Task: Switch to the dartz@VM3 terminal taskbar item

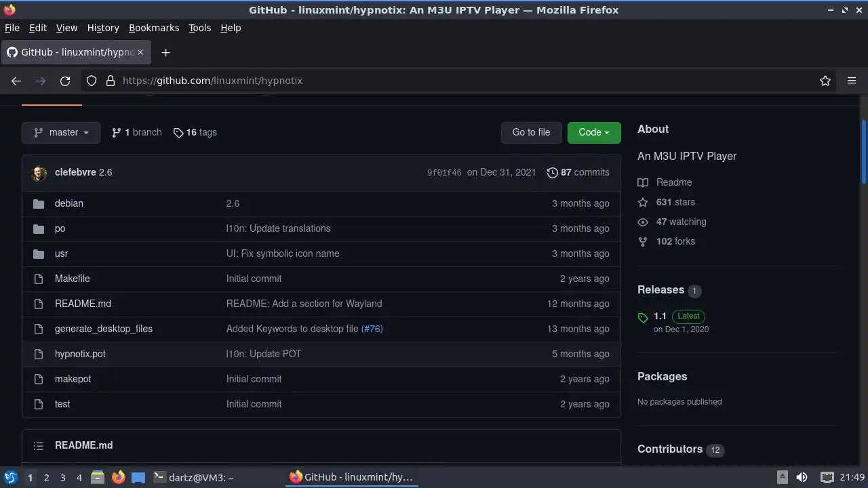Action: pos(194,477)
